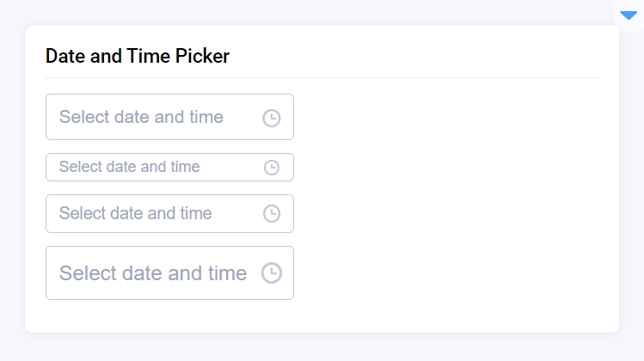The height and width of the screenshot is (361, 644).
Task: Open time picker via the largest field's clock
Action: click(x=272, y=273)
